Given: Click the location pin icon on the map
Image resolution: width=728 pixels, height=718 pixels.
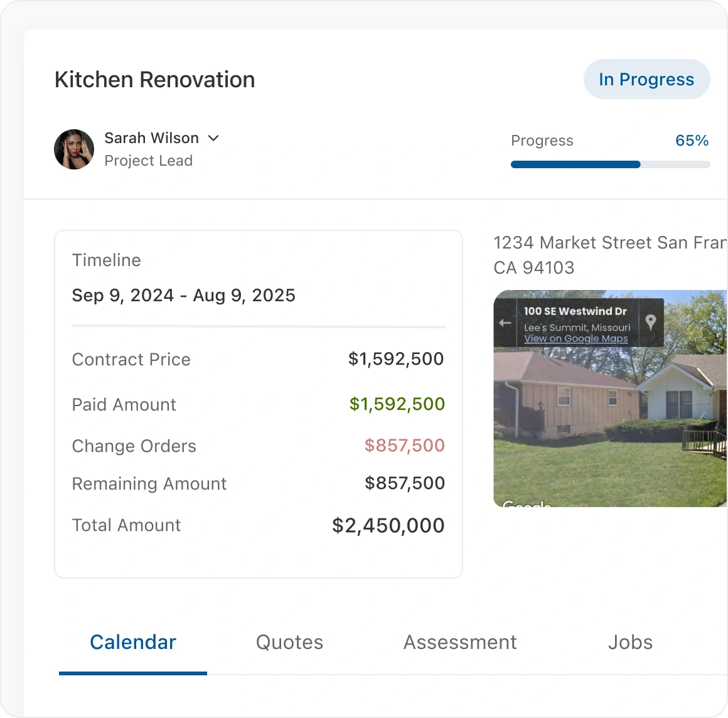Looking at the screenshot, I should coord(651,322).
